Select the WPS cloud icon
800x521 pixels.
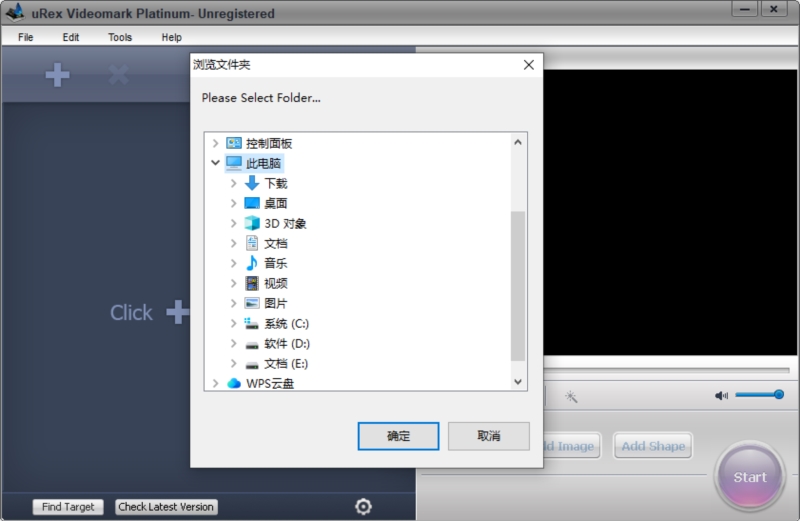234,383
